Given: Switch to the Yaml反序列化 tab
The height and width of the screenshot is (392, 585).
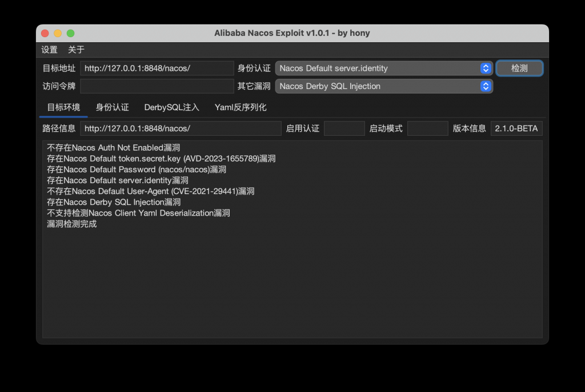Looking at the screenshot, I should click(241, 107).
